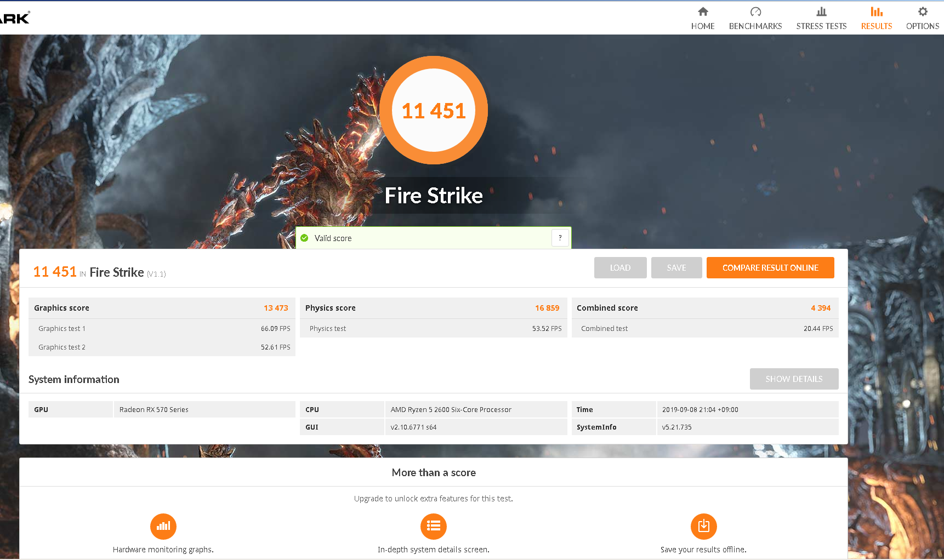
Task: Click the GUI version v2.10.6771 s64
Action: [413, 427]
